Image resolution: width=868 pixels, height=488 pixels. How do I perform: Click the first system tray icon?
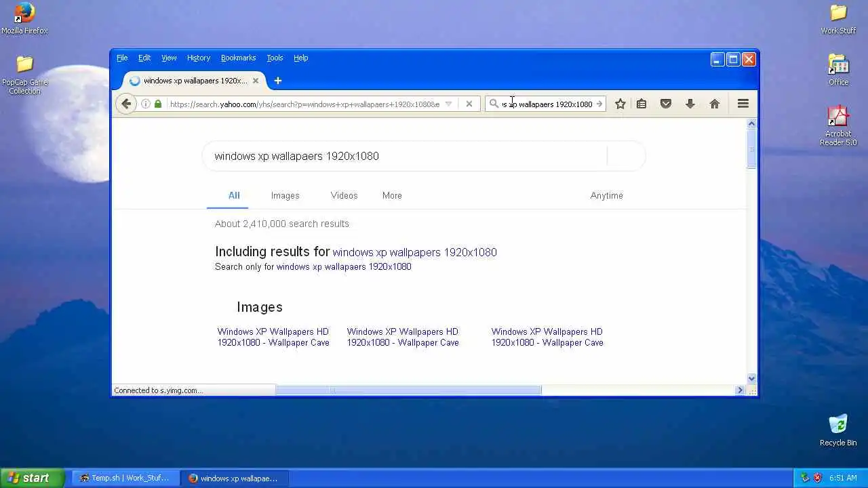[804, 478]
